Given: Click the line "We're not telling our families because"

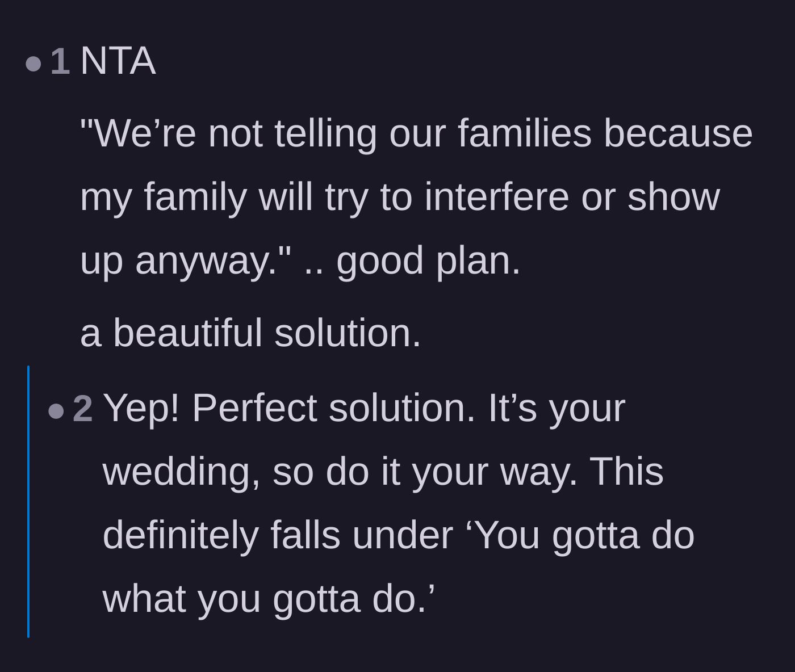Looking at the screenshot, I should pyautogui.click(x=417, y=134).
